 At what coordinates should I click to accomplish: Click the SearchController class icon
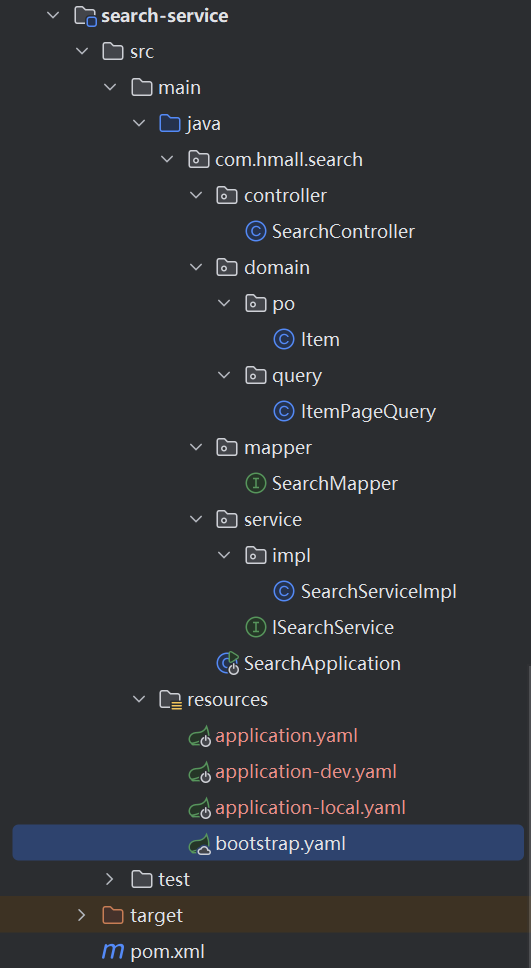click(x=255, y=232)
